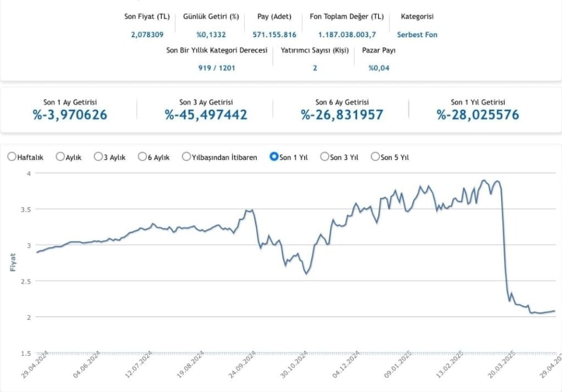Switch chart to Son 3 Yıl
The width and height of the screenshot is (562, 392).
click(324, 157)
